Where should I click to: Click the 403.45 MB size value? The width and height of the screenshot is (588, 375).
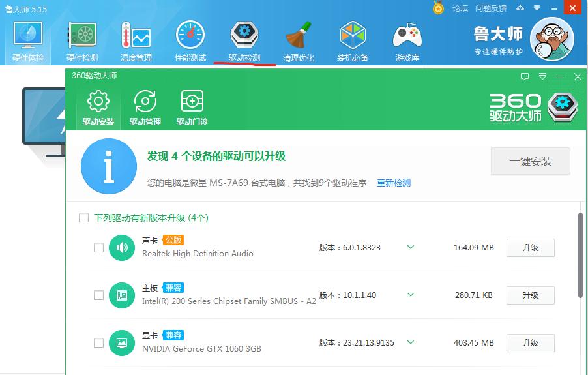pos(474,343)
